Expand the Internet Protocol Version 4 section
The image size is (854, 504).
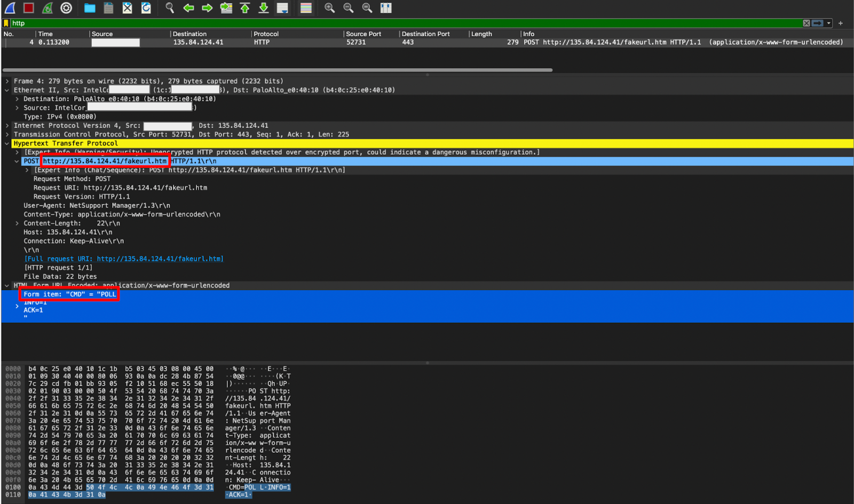[7, 126]
